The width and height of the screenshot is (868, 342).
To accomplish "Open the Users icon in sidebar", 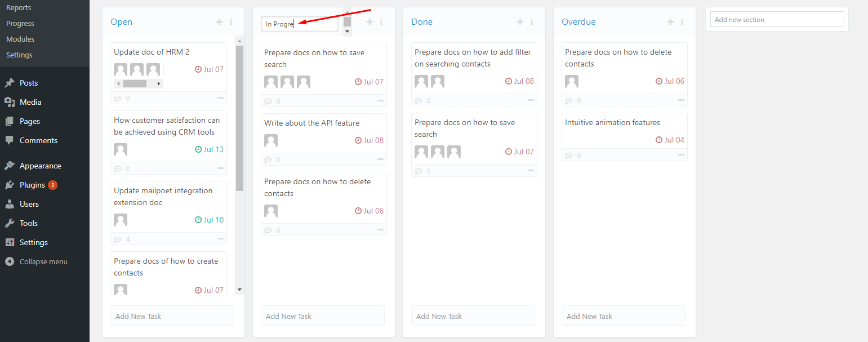I will (x=10, y=204).
